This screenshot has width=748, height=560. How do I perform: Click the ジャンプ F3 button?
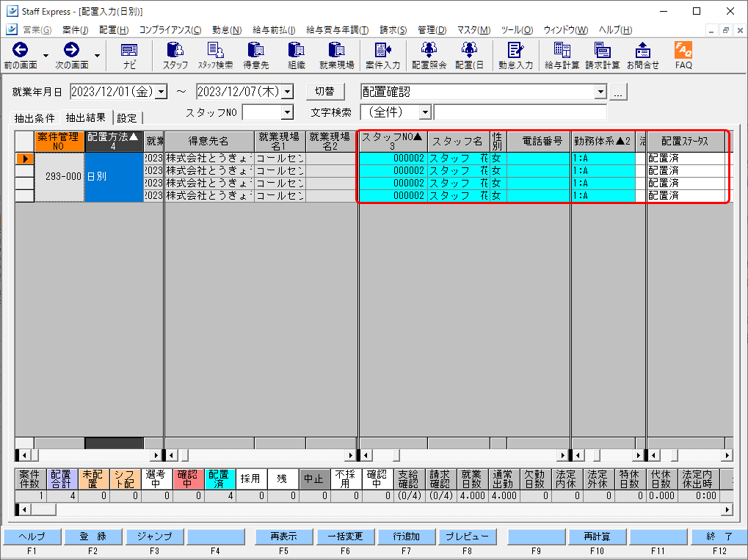click(155, 537)
